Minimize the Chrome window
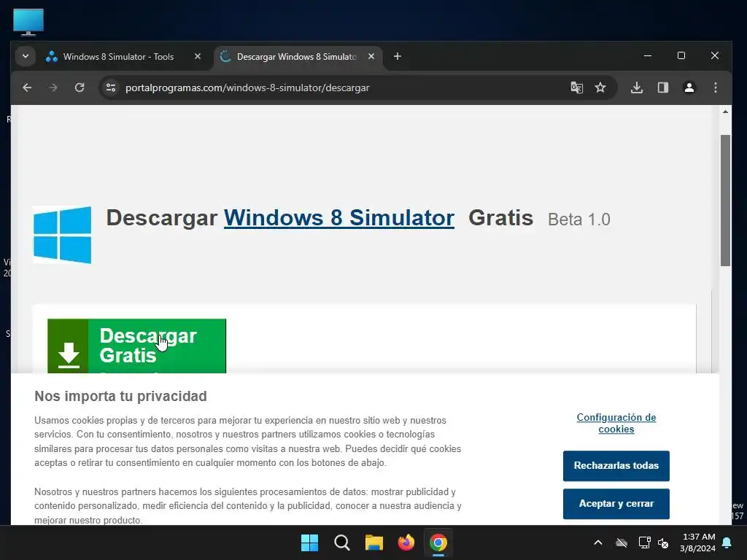Image resolution: width=747 pixels, height=560 pixels. pyautogui.click(x=648, y=55)
